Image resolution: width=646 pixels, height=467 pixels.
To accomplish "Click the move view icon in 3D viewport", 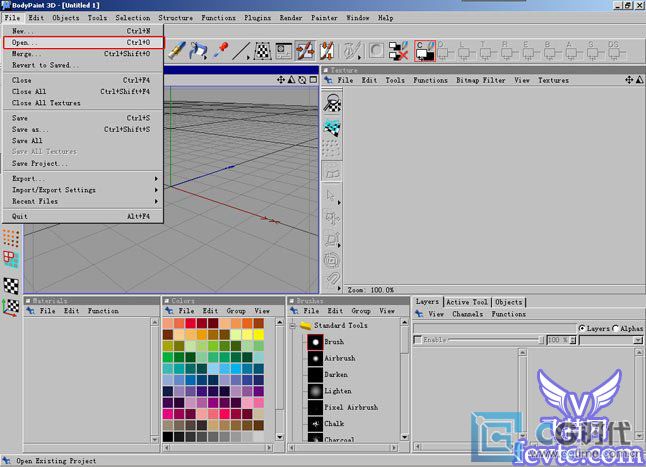I will [x=281, y=80].
